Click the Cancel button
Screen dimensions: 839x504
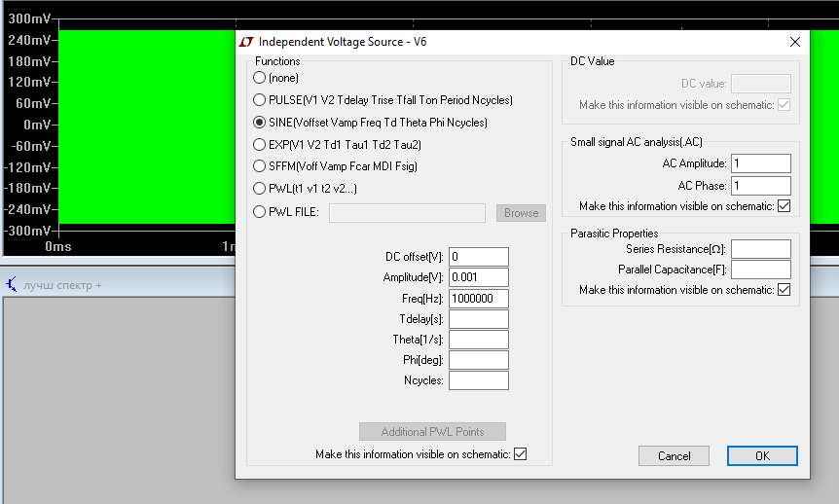coord(674,456)
